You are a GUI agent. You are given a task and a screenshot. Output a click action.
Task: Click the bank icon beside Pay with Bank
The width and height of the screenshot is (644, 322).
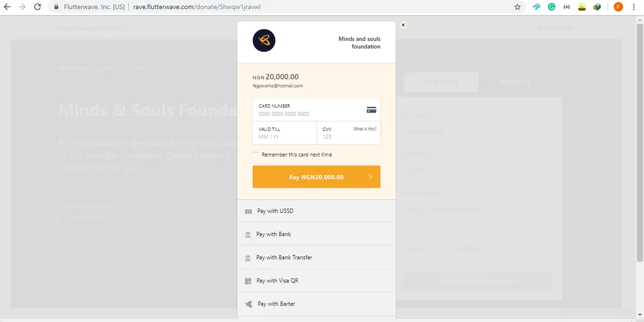tap(248, 234)
